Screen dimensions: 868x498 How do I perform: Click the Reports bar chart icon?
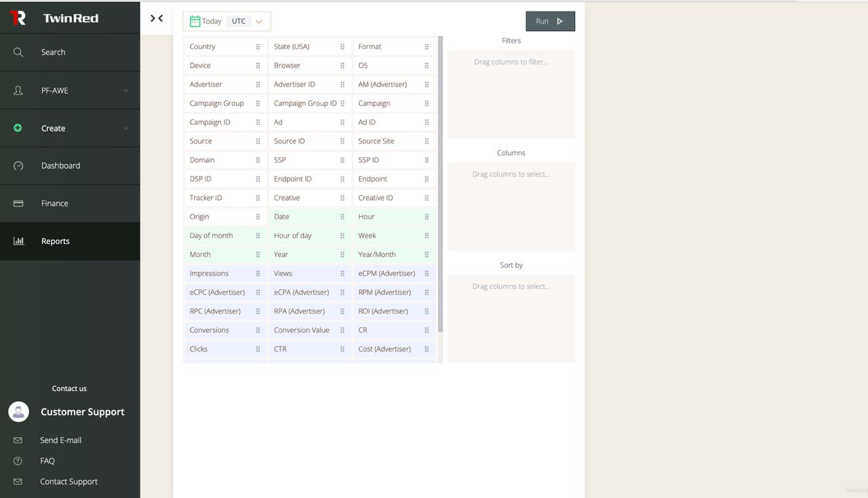18,241
